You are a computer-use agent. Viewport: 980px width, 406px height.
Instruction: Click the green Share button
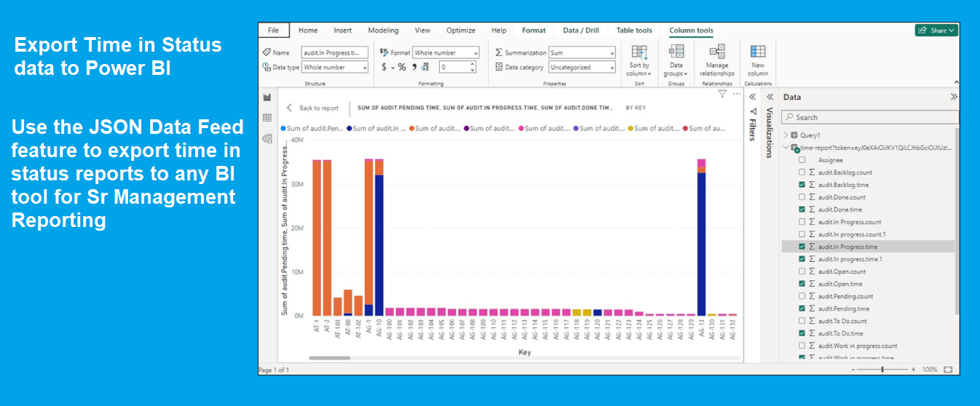[x=936, y=31]
